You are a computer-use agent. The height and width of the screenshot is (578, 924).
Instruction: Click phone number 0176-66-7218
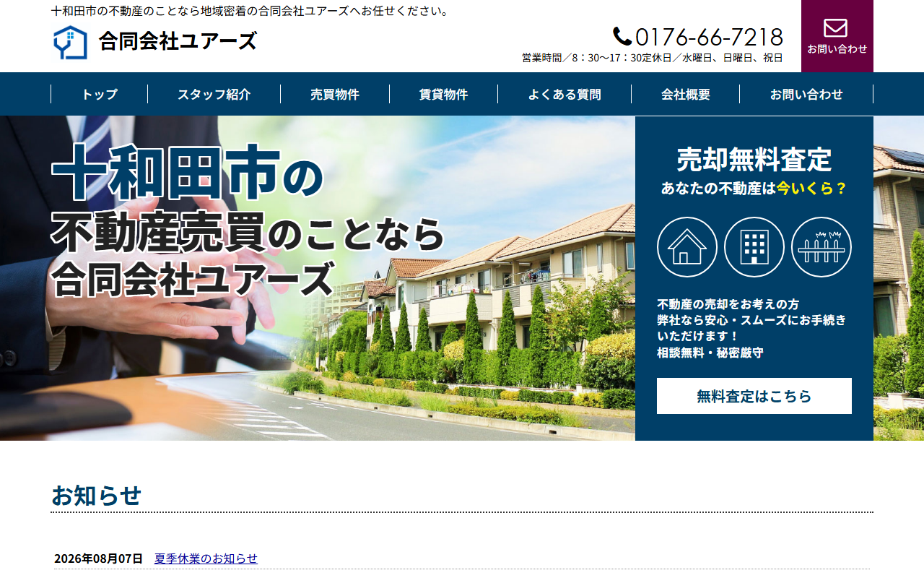pyautogui.click(x=709, y=37)
